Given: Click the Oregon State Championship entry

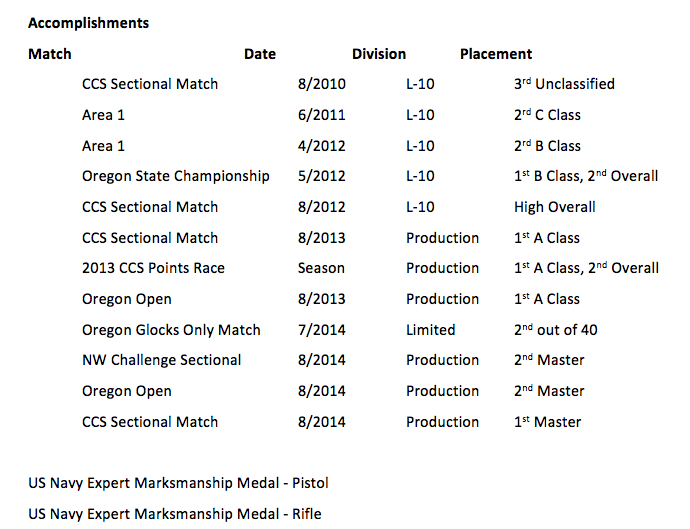Looking at the screenshot, I should click(176, 176).
